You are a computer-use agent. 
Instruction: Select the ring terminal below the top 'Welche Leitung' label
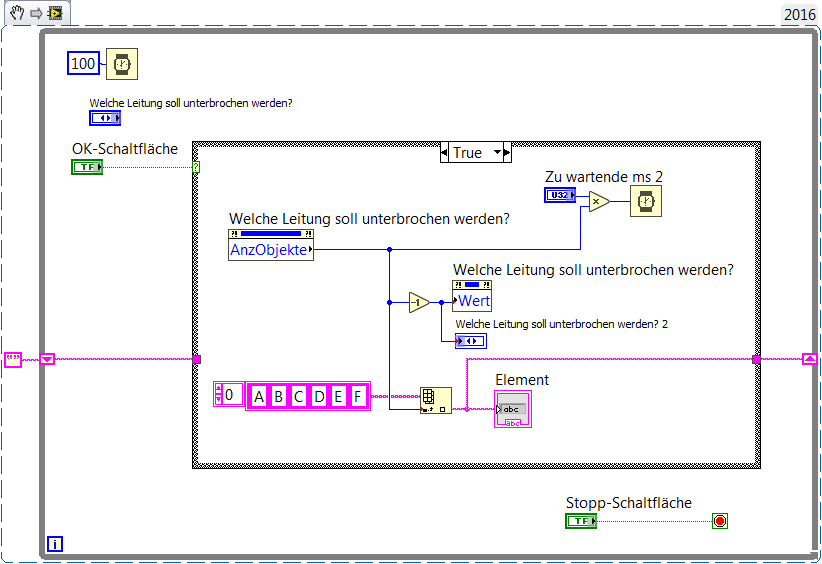pos(105,118)
